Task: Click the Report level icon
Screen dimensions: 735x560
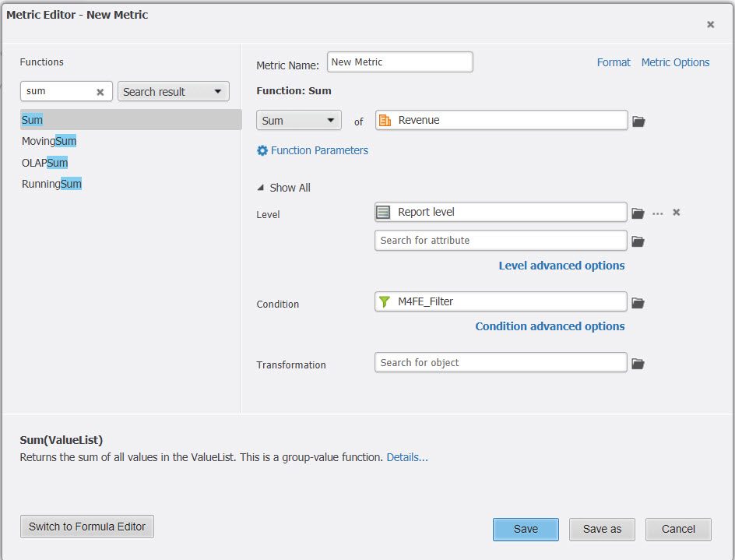Action: pyautogui.click(x=384, y=211)
